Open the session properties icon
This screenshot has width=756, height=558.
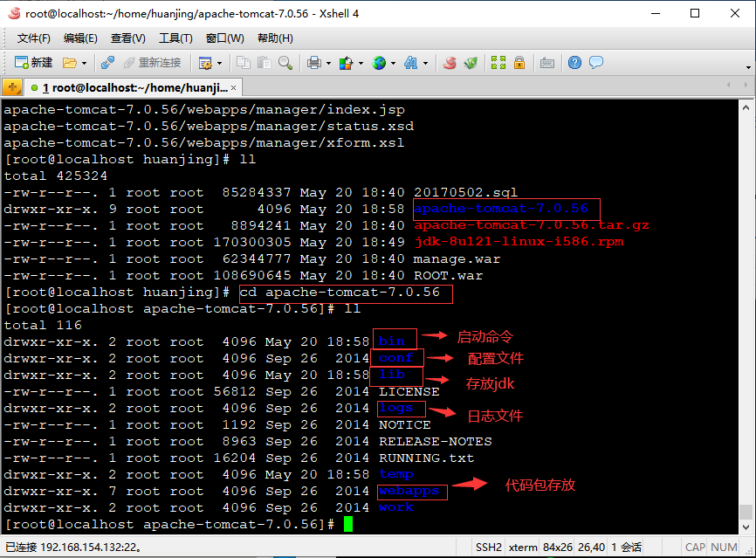click(205, 63)
